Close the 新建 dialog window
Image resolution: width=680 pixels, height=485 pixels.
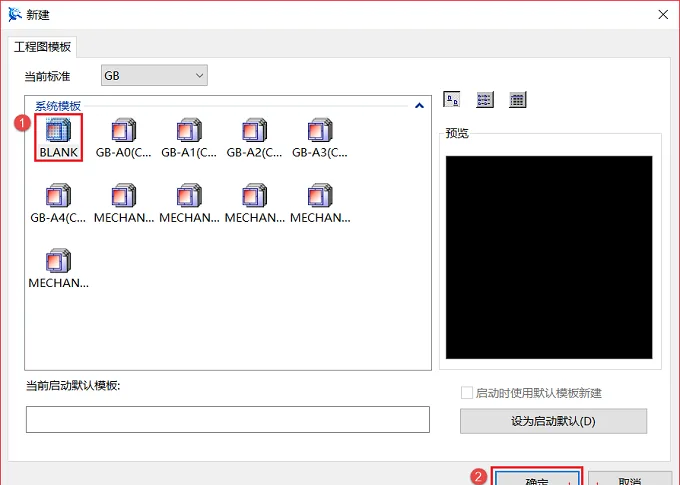(x=663, y=14)
